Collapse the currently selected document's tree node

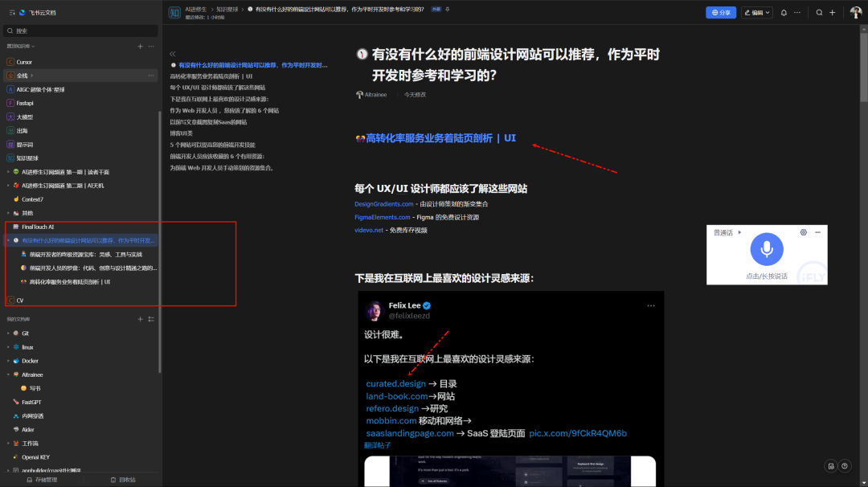tap(8, 241)
